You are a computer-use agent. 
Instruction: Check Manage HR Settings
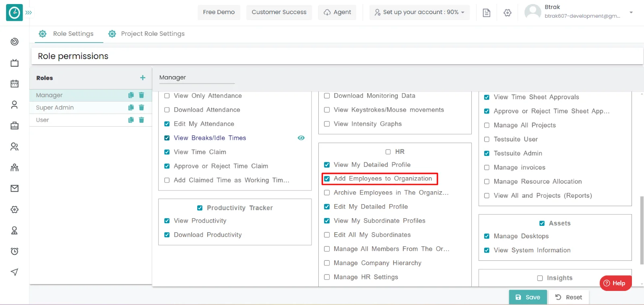click(327, 277)
